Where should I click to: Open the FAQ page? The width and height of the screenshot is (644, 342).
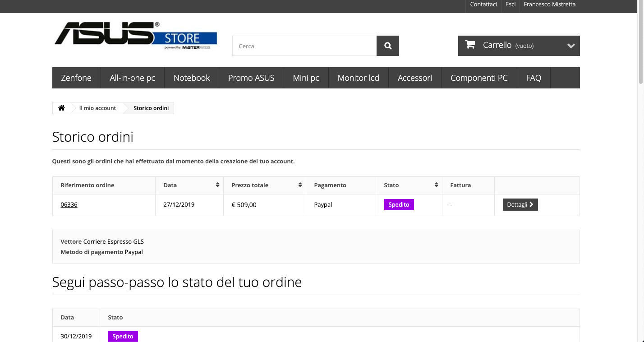coord(534,78)
